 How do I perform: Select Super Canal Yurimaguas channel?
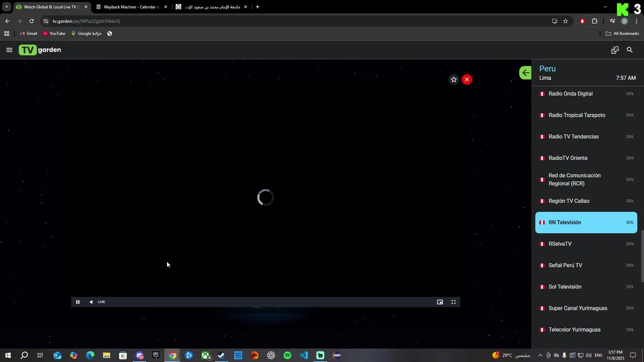click(x=586, y=308)
